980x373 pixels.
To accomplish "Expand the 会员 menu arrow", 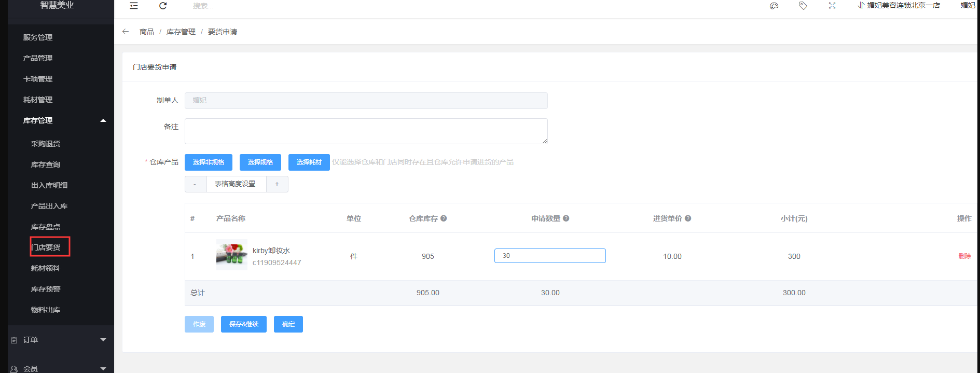I will pos(103,369).
